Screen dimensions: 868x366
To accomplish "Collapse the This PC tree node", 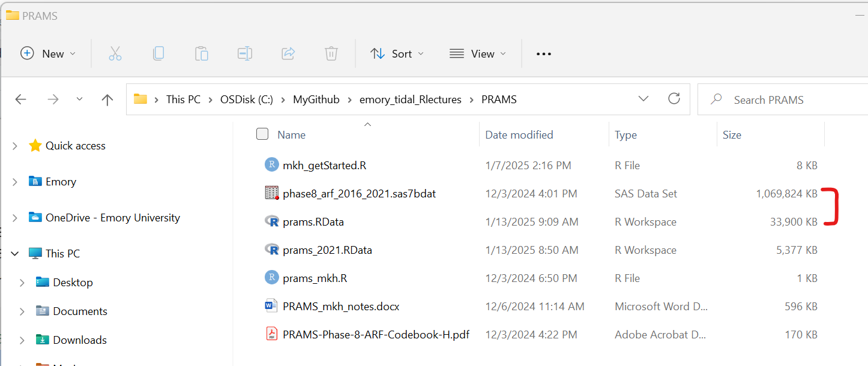I will [x=15, y=254].
